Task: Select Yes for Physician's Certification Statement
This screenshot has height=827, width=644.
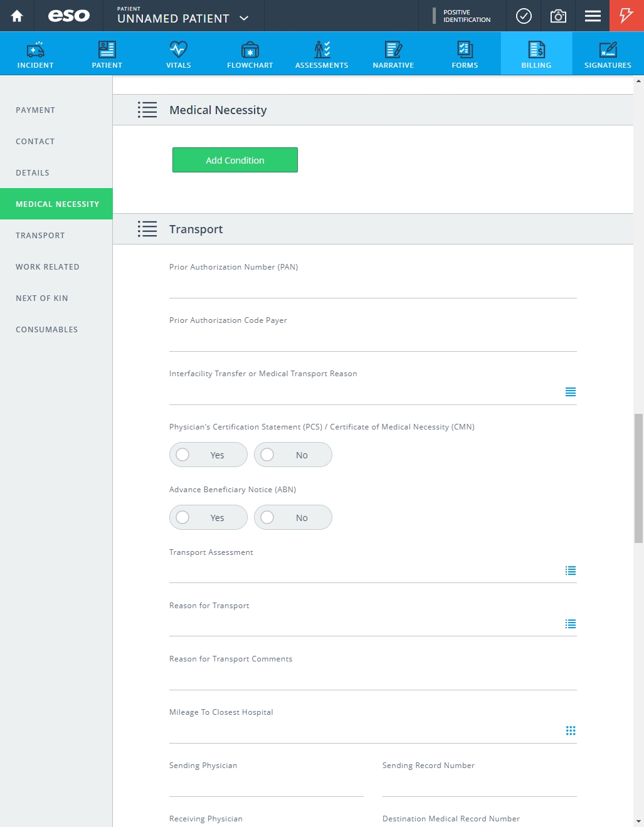Action: [208, 455]
